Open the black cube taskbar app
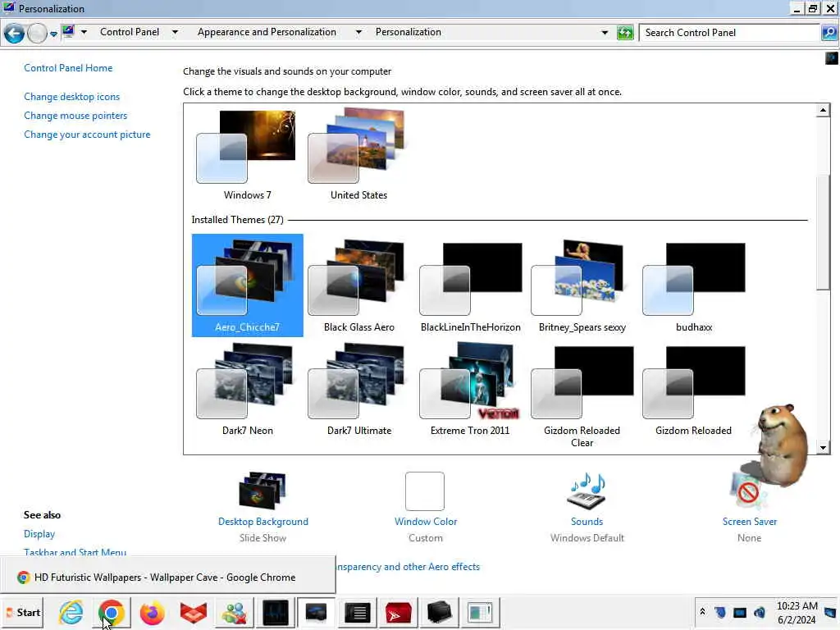This screenshot has height=630, width=840. (440, 612)
